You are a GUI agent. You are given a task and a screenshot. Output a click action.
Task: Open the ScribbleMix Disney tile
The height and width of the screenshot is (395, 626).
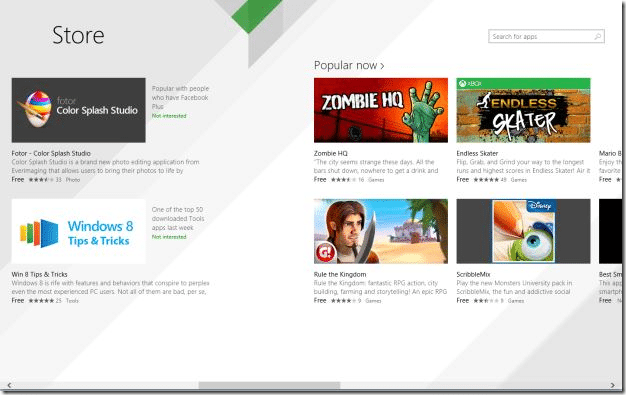[523, 231]
